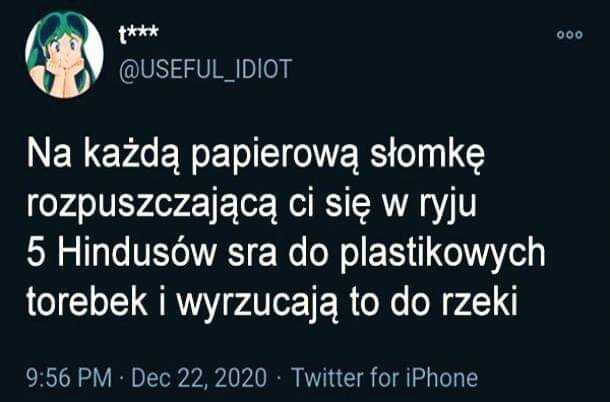Select the word plastikowych in the tweet
The width and height of the screenshot is (610, 402).
pos(442,254)
